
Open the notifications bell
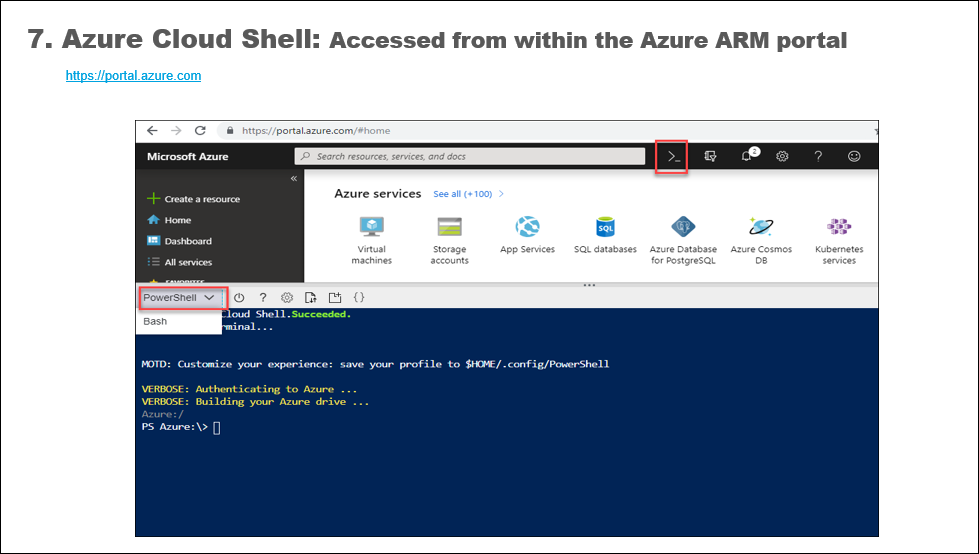click(747, 156)
